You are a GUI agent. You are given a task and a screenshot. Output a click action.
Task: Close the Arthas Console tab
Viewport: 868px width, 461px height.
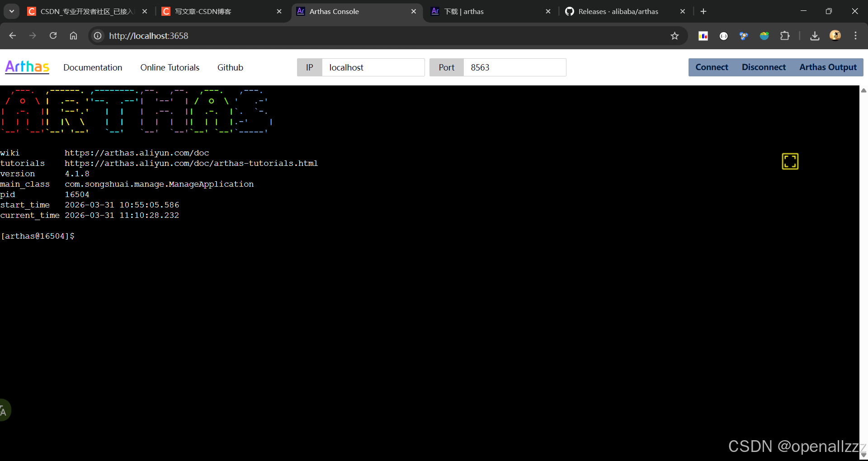(414, 11)
